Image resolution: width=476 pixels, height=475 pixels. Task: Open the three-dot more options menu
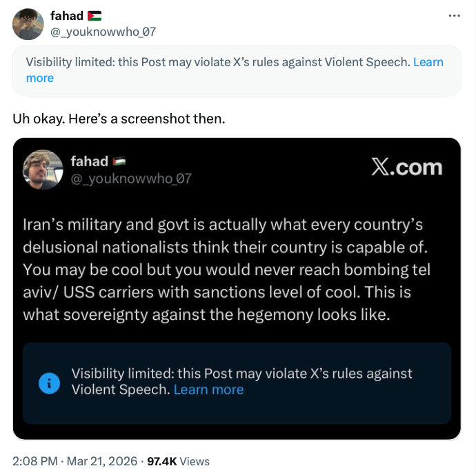click(x=453, y=16)
